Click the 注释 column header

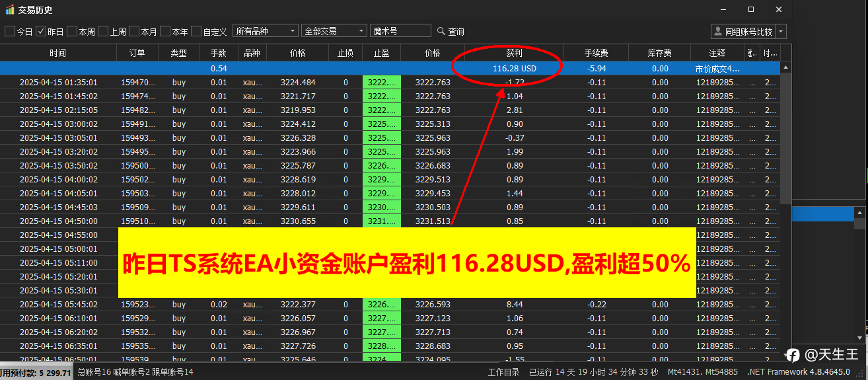[x=717, y=53]
